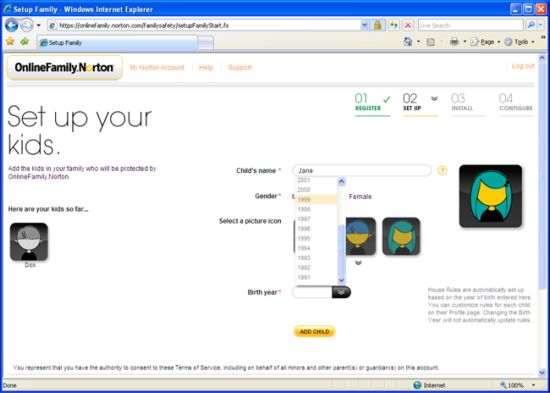Click the year list scroll down arrow

click(x=341, y=280)
